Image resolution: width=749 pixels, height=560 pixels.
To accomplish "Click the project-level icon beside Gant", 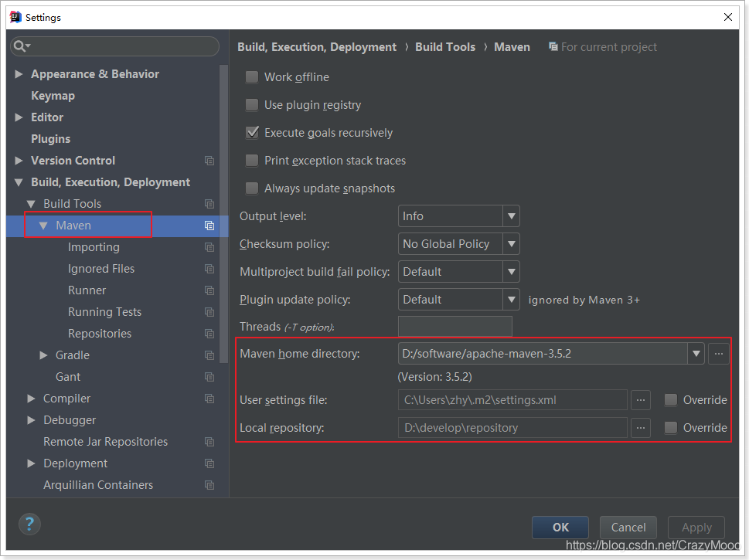I will click(x=209, y=377).
